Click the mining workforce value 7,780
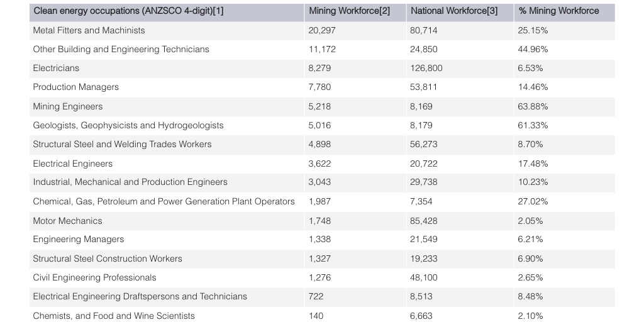Image resolution: width=644 pixels, height=322 pixels. click(319, 87)
